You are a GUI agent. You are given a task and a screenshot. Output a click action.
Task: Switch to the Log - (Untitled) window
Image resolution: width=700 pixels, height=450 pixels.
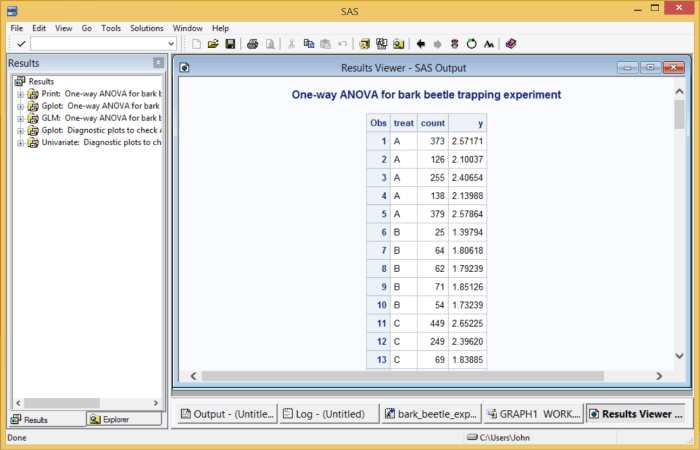tap(327, 413)
